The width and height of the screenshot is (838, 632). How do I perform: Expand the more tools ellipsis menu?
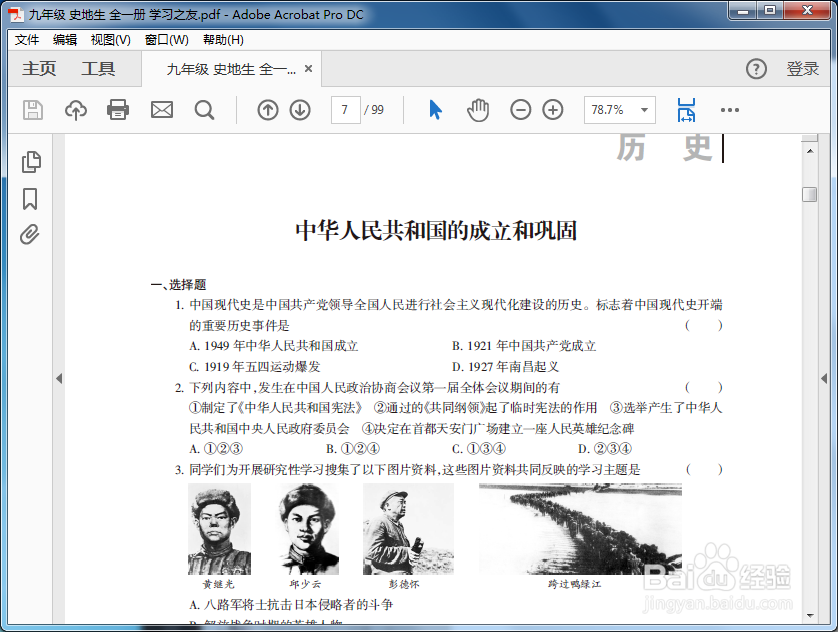729,110
